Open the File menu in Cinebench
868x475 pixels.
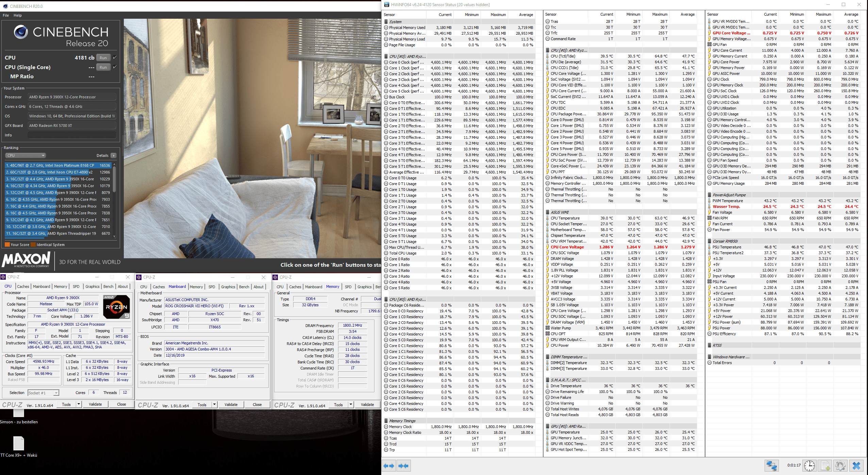(6, 15)
